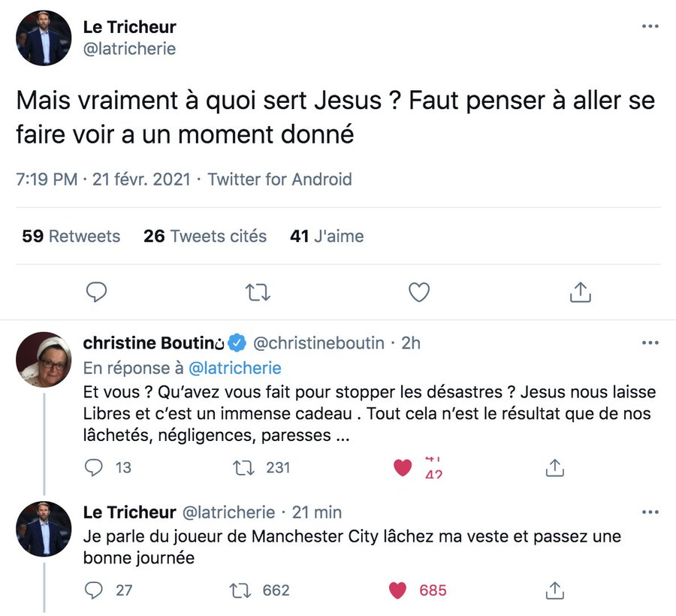
Task: Retweet the Manchester City reply with 662 retweets
Action: pos(240,590)
